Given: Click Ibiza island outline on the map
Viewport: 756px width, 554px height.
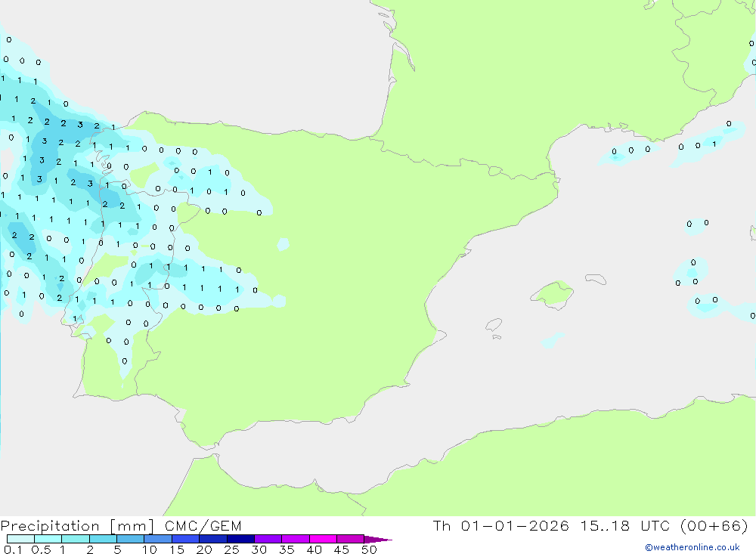Looking at the screenshot, I should point(494,324).
